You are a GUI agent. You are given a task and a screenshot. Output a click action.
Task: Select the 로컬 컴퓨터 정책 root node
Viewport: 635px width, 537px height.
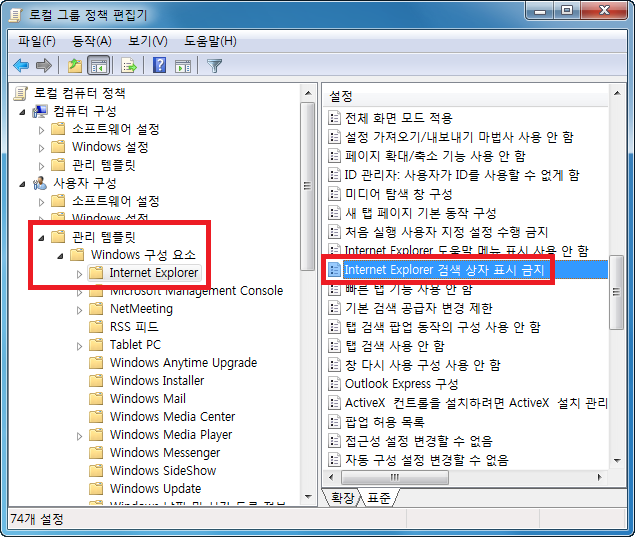click(79, 93)
